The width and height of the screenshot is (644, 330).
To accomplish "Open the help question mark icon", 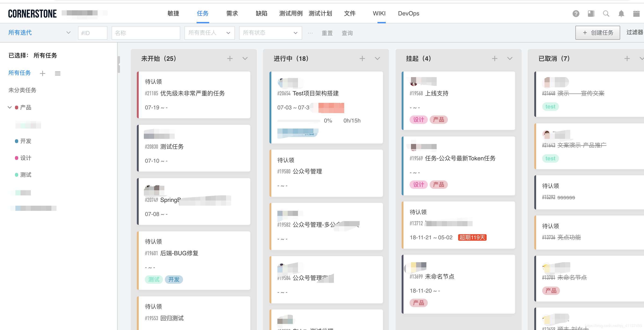I will coord(576,14).
